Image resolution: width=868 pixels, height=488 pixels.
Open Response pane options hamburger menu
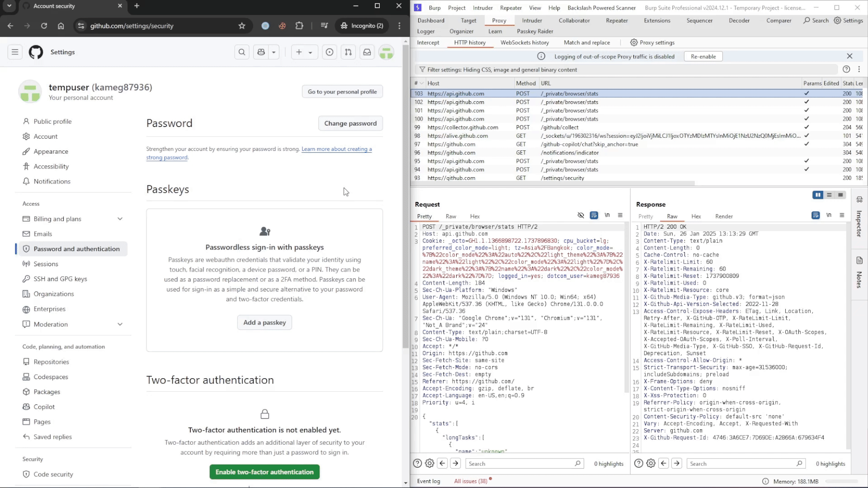842,215
